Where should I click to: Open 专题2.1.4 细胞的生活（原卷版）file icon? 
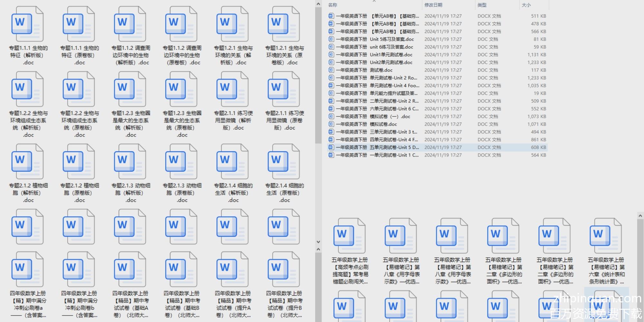(x=284, y=162)
